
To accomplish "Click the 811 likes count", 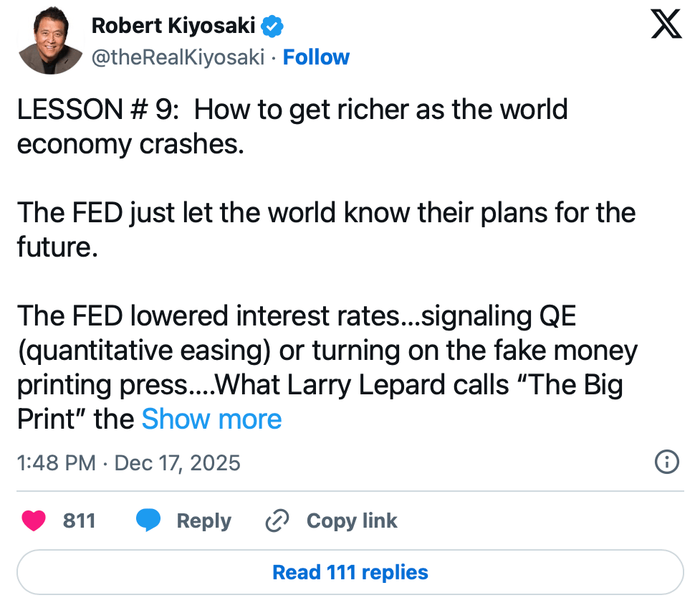I will [79, 521].
